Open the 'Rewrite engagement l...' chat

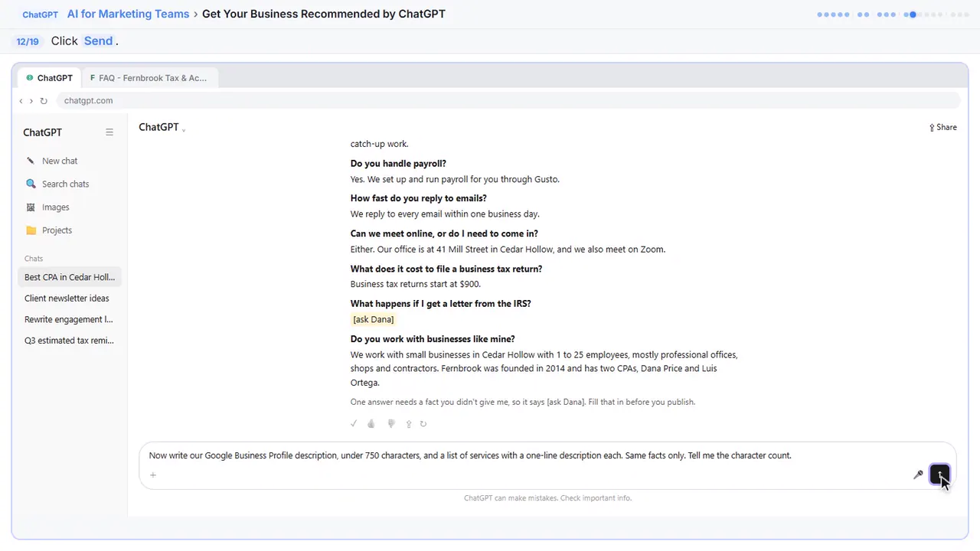point(68,319)
